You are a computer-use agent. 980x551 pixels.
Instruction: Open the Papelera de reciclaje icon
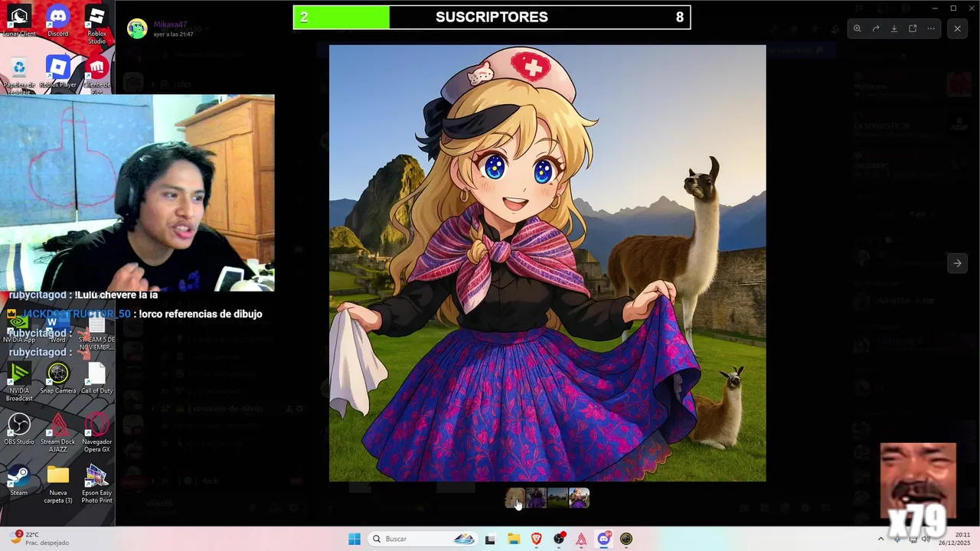click(x=19, y=77)
